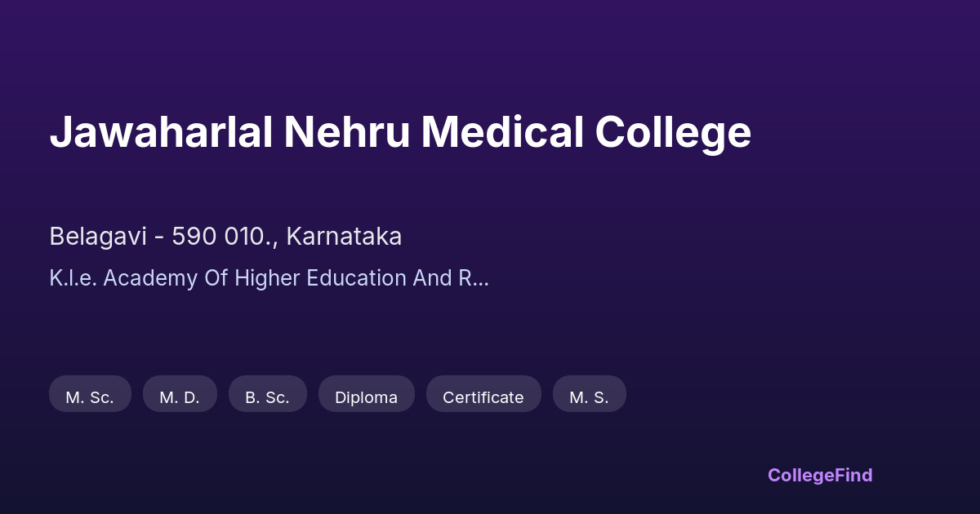
Task: Click the word Karnataka in the address
Action: pos(344,237)
